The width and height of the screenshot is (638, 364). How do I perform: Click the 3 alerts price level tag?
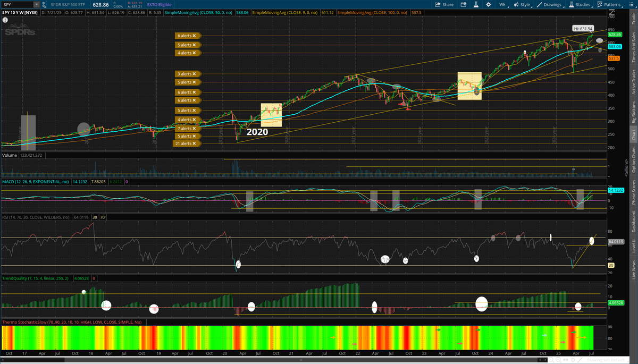pyautogui.click(x=188, y=74)
